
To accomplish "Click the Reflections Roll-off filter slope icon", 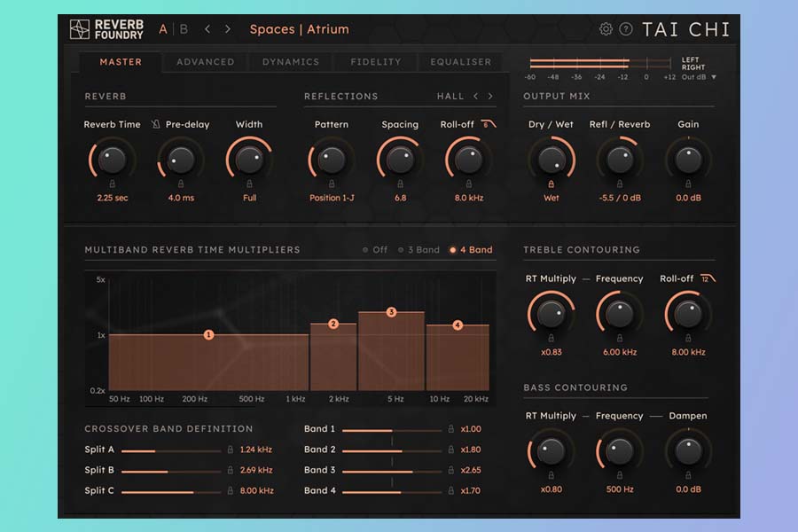I will coord(489,125).
